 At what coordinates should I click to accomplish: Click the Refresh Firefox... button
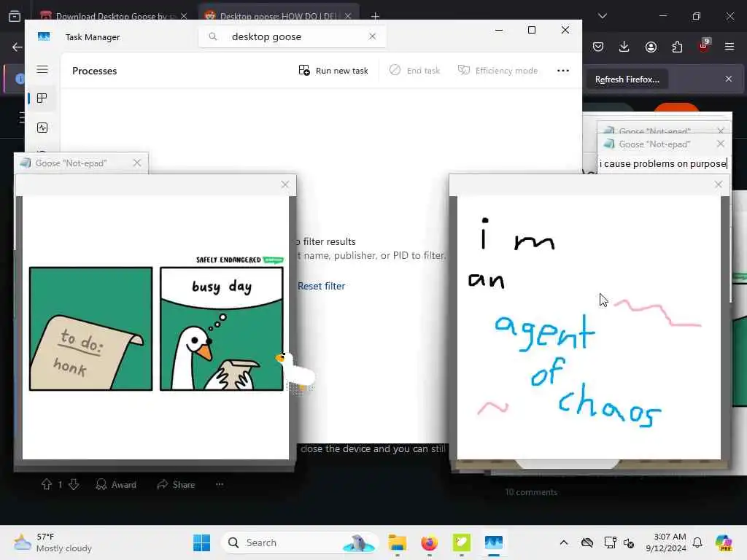(627, 79)
